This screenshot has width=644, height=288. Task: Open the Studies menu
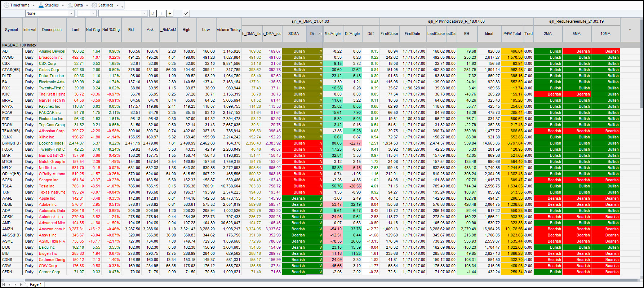(51, 5)
